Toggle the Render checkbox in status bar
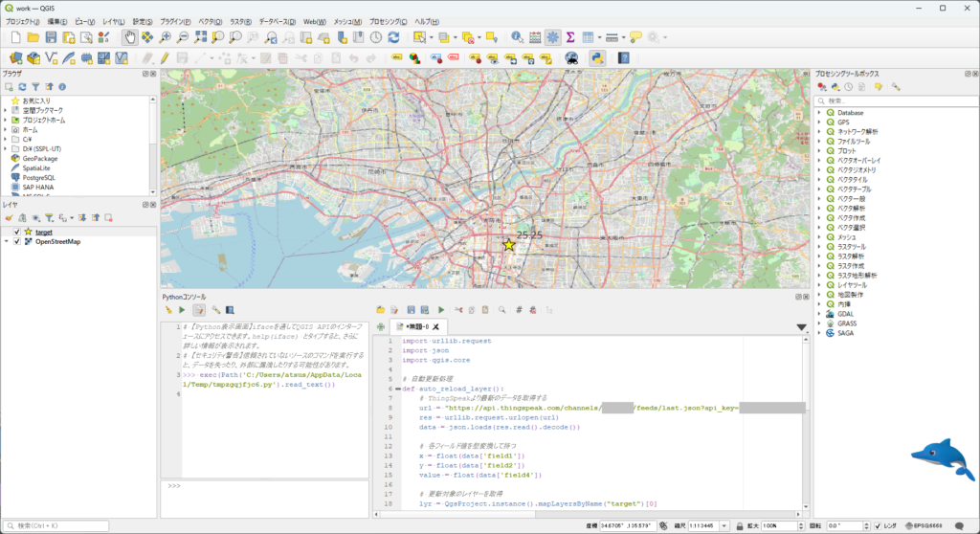 (x=879, y=526)
